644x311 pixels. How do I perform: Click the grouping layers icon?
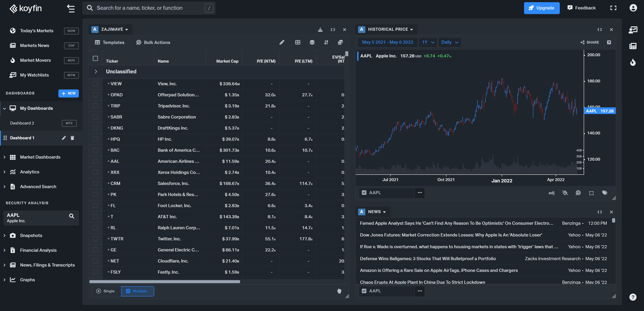click(312, 42)
